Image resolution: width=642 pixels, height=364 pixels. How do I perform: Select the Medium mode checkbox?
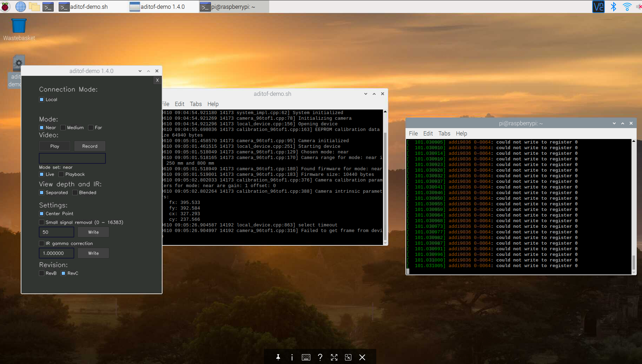point(63,128)
